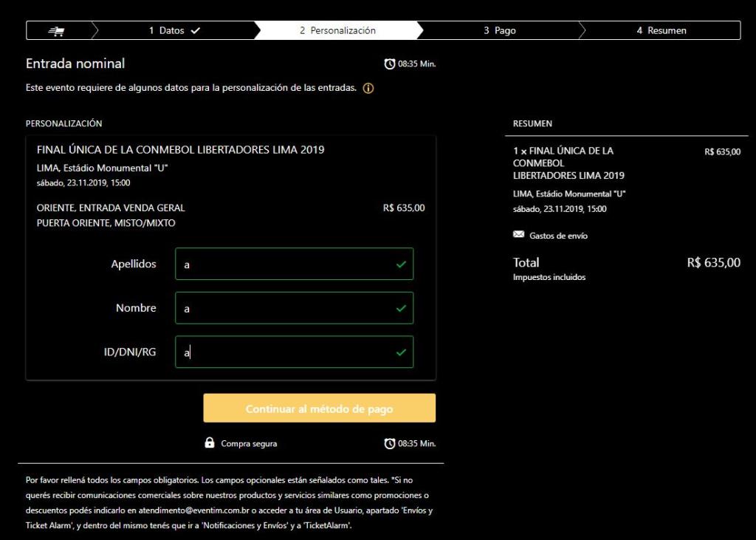Viewport: 756px width, 540px height.
Task: Click the Total label in the Resumen
Action: [x=526, y=262]
